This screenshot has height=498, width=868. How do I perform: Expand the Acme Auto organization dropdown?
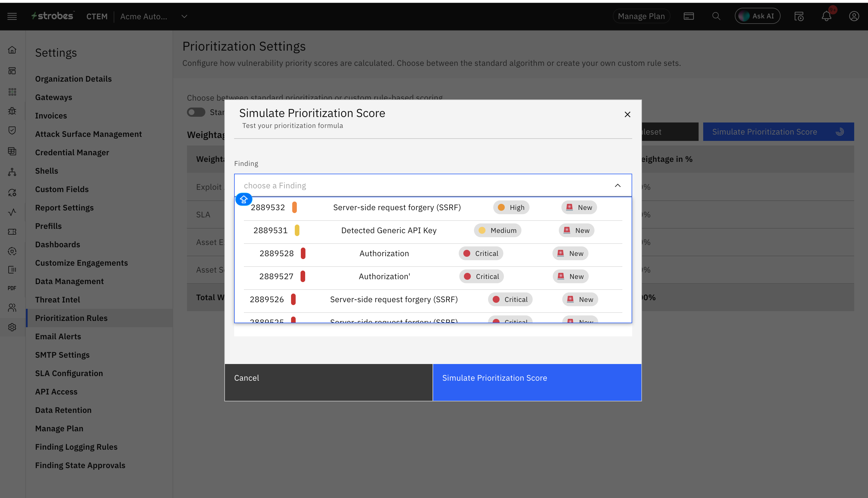(x=184, y=16)
